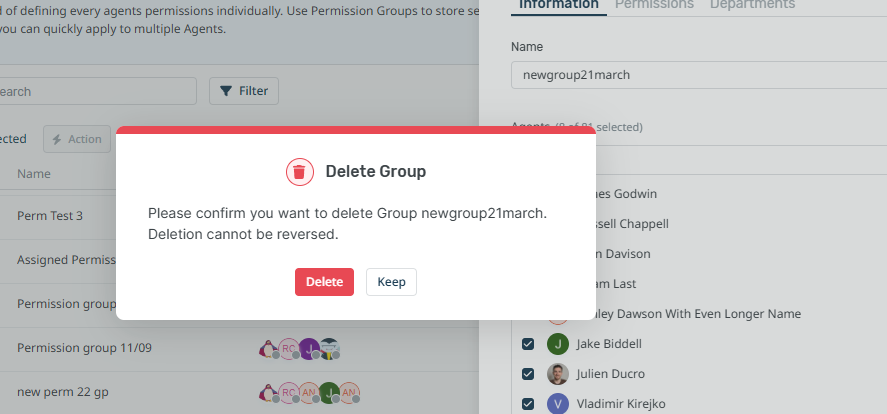Uncheck the Jake Biddell checkbox

(x=528, y=344)
